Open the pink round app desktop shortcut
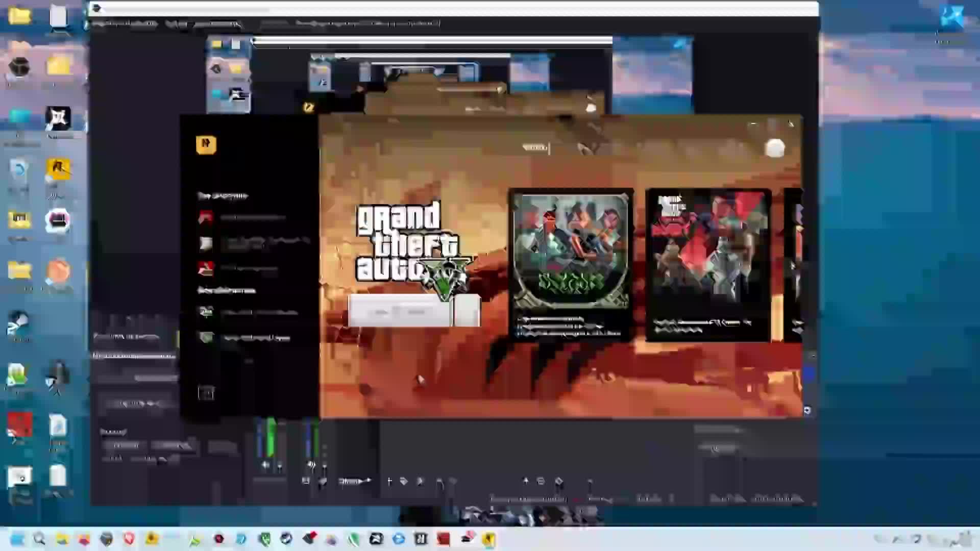 click(58, 221)
